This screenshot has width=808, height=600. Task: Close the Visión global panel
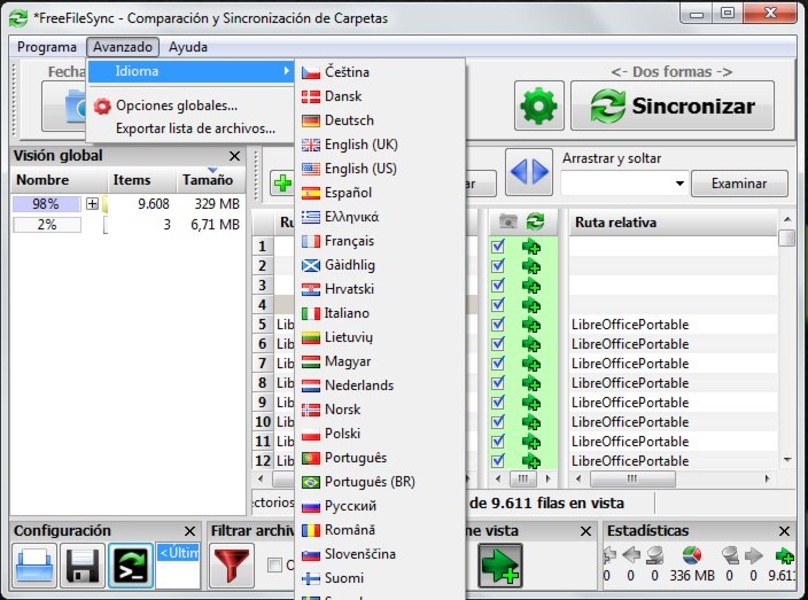234,156
